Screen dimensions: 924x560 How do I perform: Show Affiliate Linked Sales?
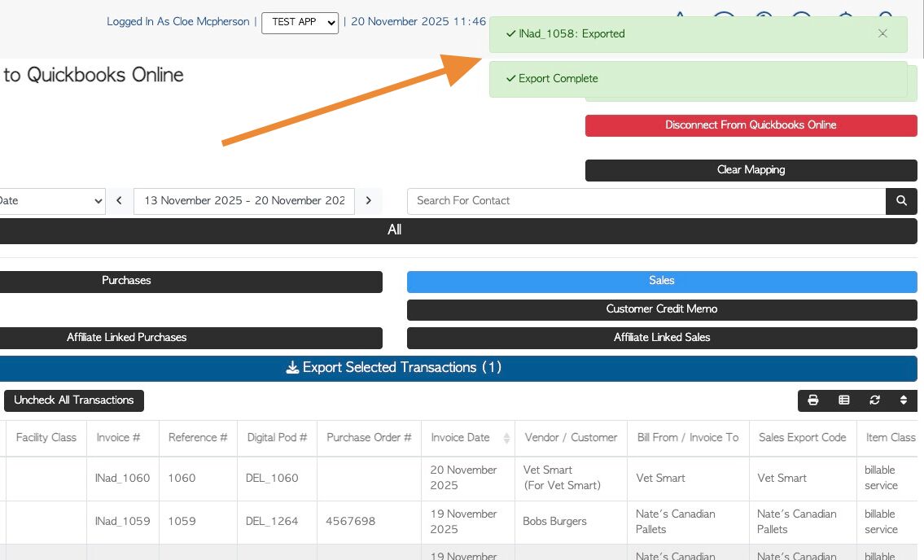(662, 338)
